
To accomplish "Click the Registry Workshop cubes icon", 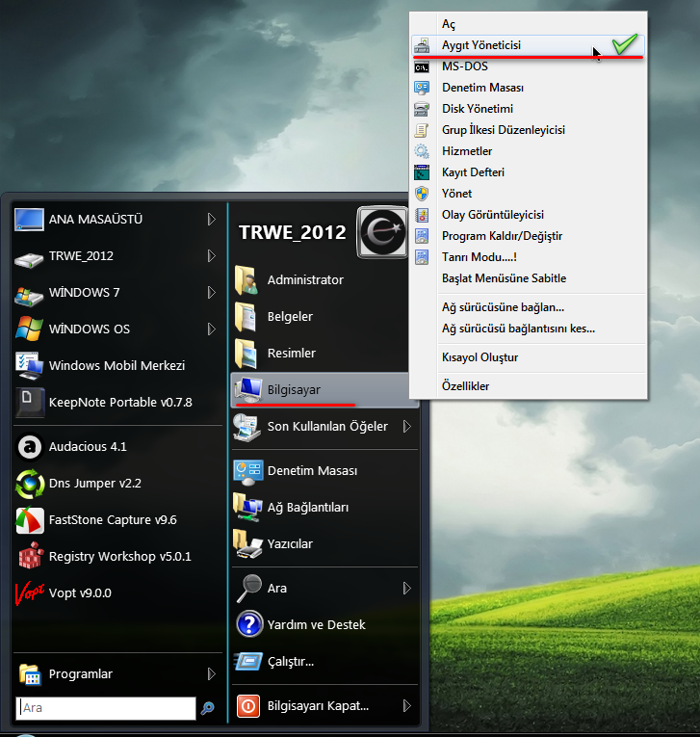I will coord(31,556).
